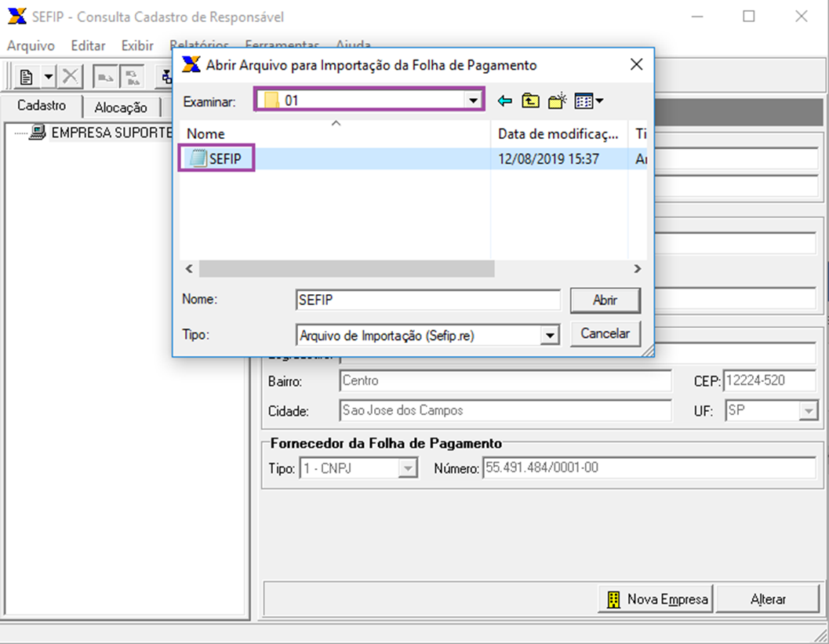Open the Editar menu
Image resolution: width=829 pixels, height=644 pixels.
pos(89,45)
